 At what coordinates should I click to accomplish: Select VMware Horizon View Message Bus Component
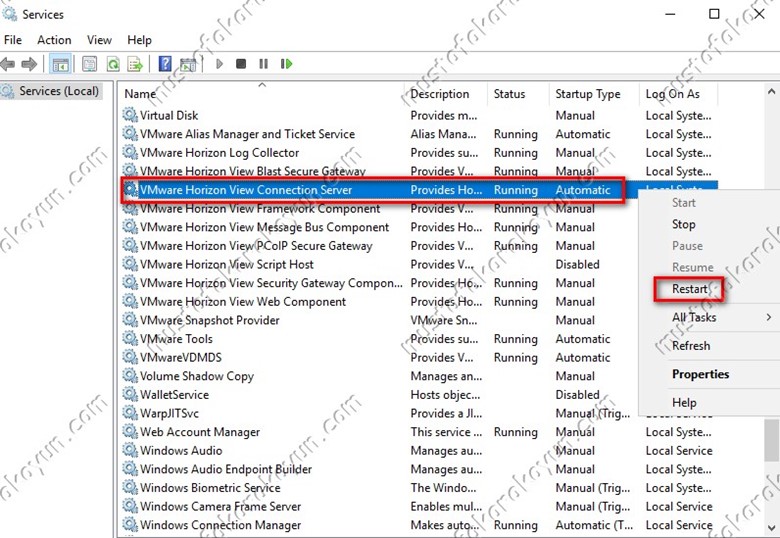click(x=264, y=227)
